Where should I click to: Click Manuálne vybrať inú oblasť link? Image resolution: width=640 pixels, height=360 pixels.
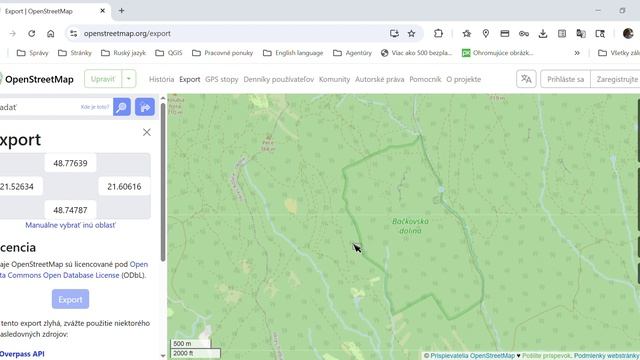tap(70, 225)
